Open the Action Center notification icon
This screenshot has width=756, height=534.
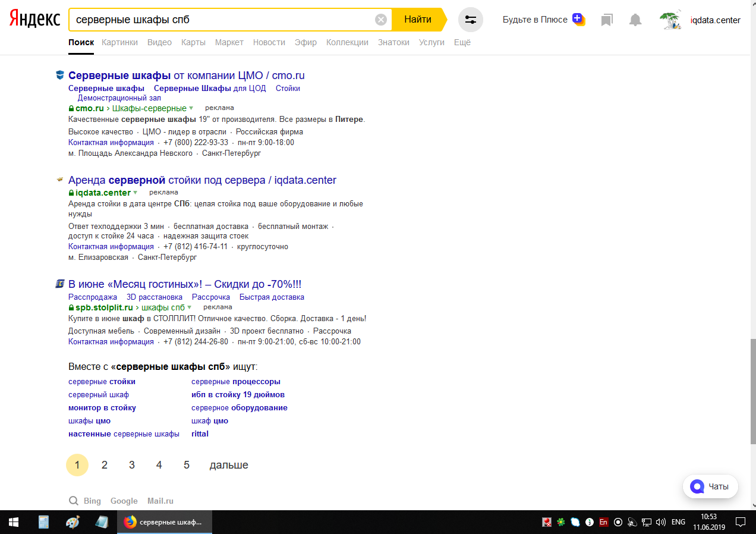[x=741, y=522]
